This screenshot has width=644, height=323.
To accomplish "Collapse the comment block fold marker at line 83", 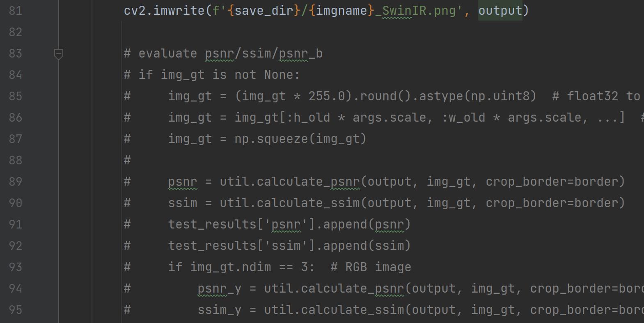I will [59, 53].
